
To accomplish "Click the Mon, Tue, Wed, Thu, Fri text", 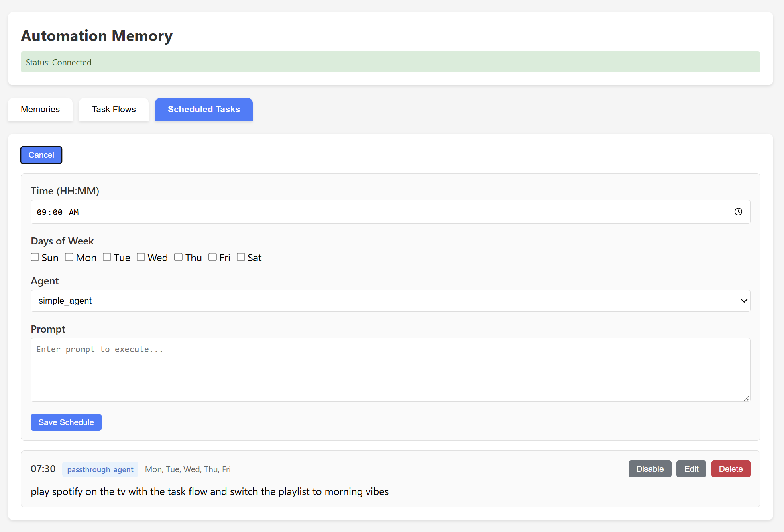I will [188, 469].
